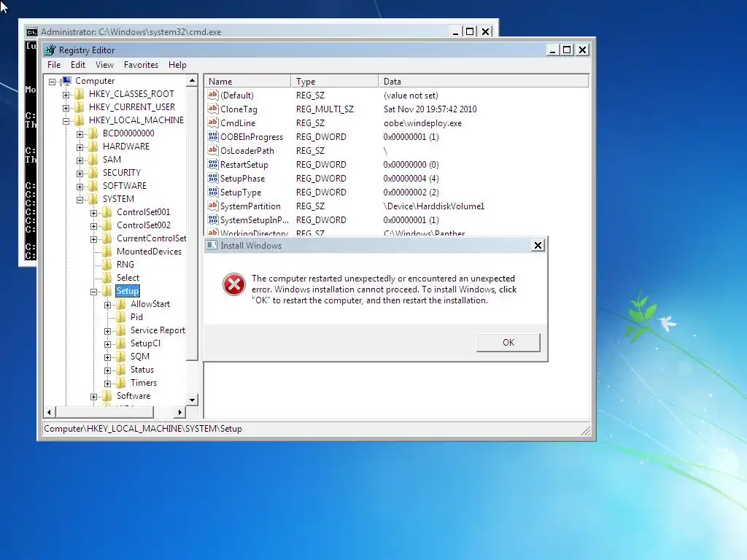Minimize the Registry Editor window
This screenshot has width=747, height=560.
tap(553, 50)
